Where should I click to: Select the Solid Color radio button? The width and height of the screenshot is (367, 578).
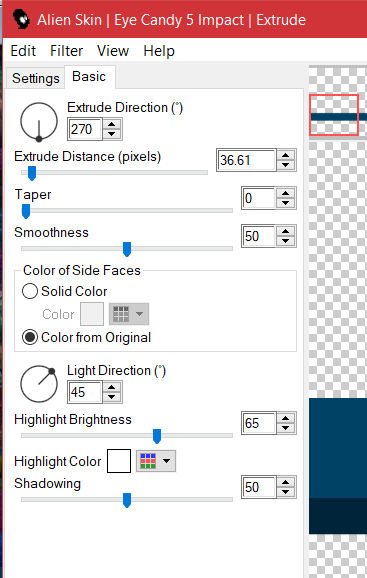[30, 291]
